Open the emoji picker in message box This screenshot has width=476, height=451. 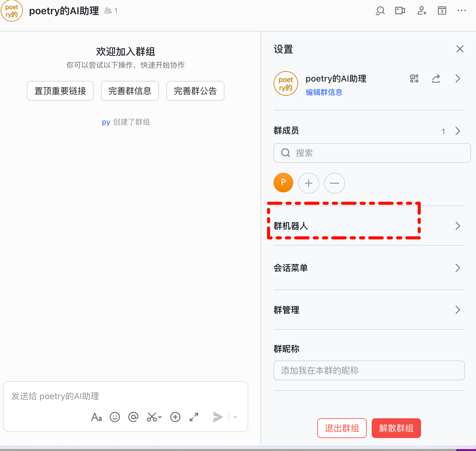coord(115,417)
